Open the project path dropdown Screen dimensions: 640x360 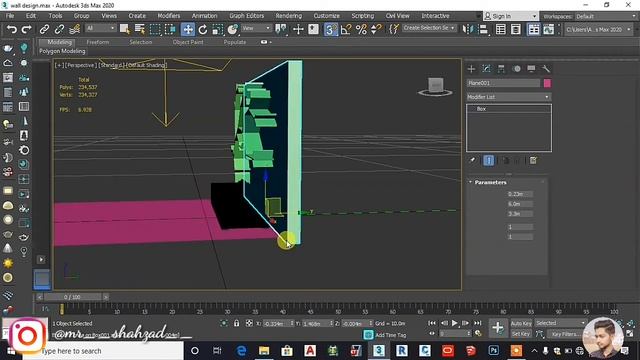click(598, 29)
